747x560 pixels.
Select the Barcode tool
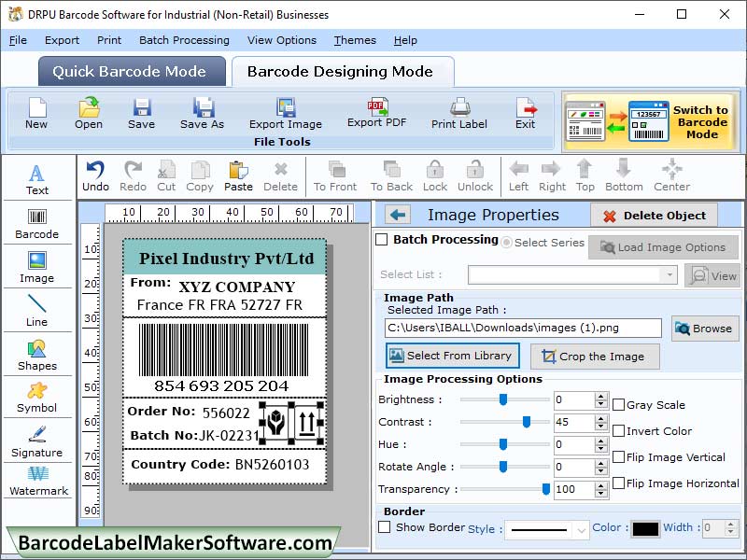(x=37, y=222)
